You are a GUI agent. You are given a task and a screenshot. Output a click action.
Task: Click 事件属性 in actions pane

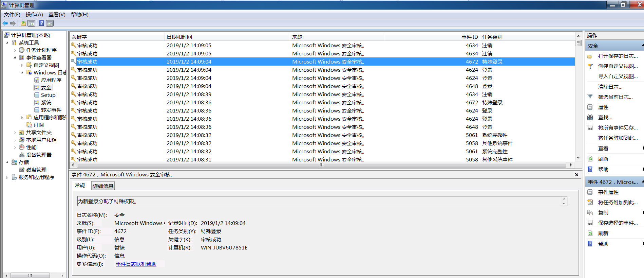click(x=608, y=192)
